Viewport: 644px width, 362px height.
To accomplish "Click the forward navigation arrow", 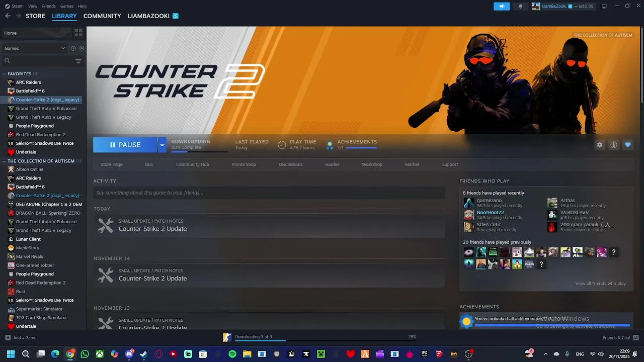I will click(19, 16).
